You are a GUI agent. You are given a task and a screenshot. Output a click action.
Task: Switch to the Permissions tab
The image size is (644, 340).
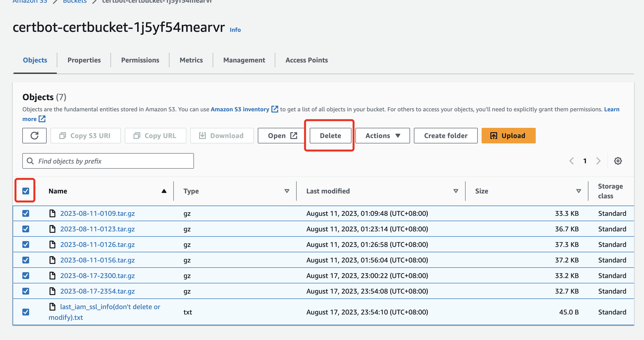(x=140, y=60)
